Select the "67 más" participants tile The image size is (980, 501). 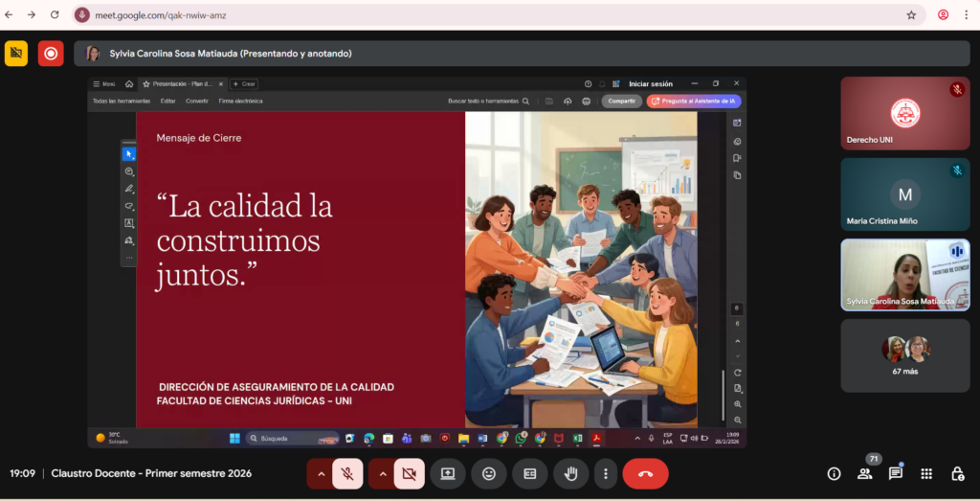click(904, 355)
